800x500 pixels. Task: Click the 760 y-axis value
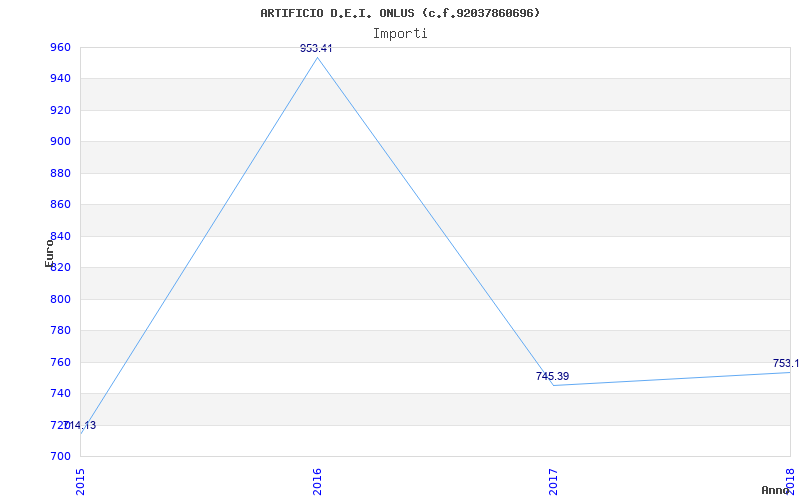click(60, 362)
